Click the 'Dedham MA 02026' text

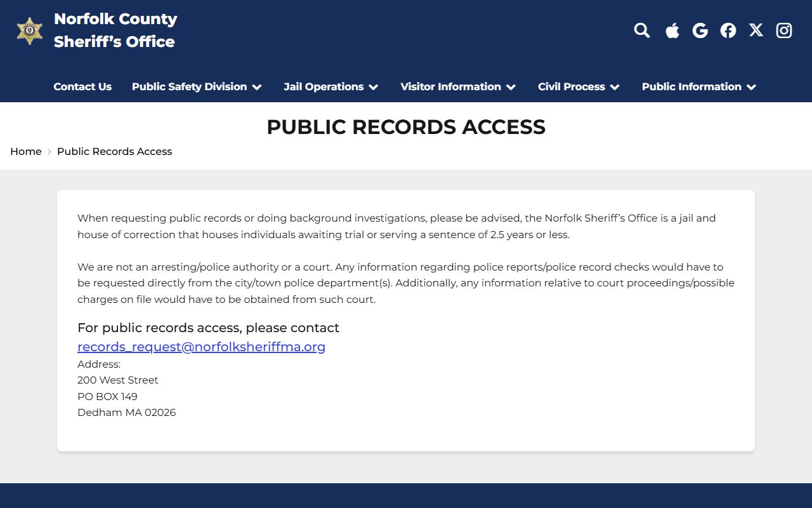(127, 412)
